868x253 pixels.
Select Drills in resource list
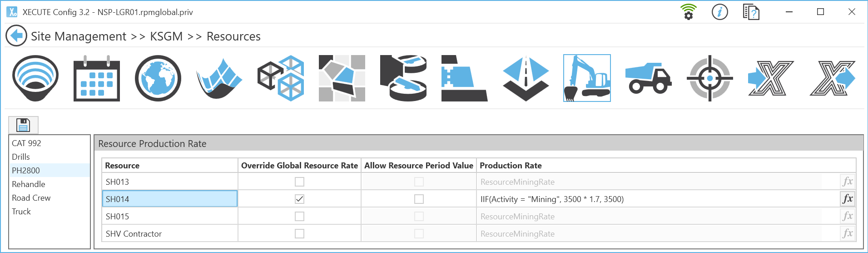pos(50,157)
